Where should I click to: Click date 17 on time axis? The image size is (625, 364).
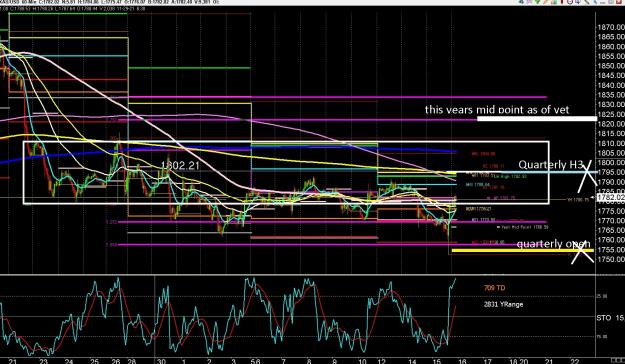pos(487,361)
